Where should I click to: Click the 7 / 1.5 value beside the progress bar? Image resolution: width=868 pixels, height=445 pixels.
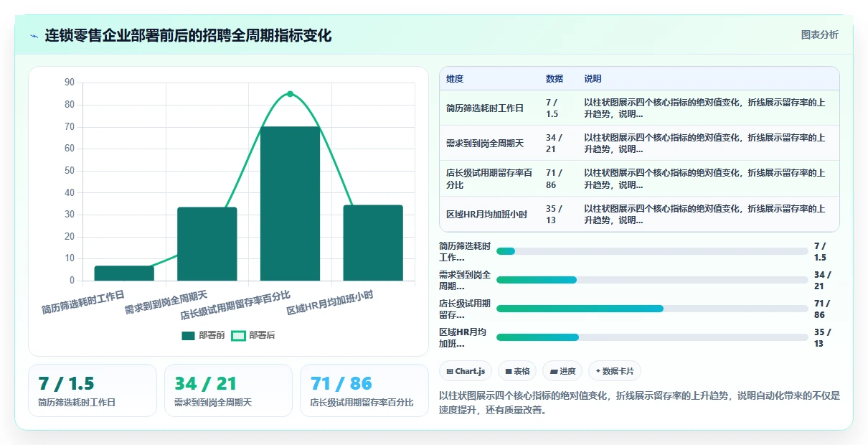point(821,251)
